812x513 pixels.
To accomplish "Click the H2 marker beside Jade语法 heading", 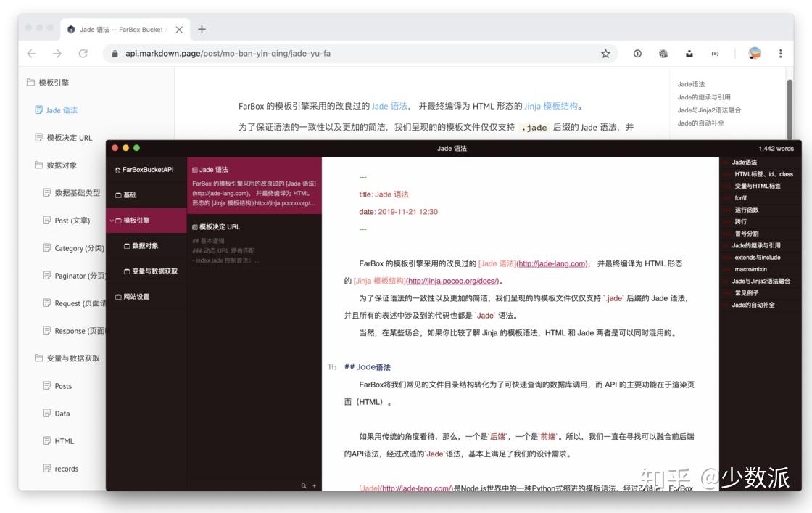I will coord(333,367).
